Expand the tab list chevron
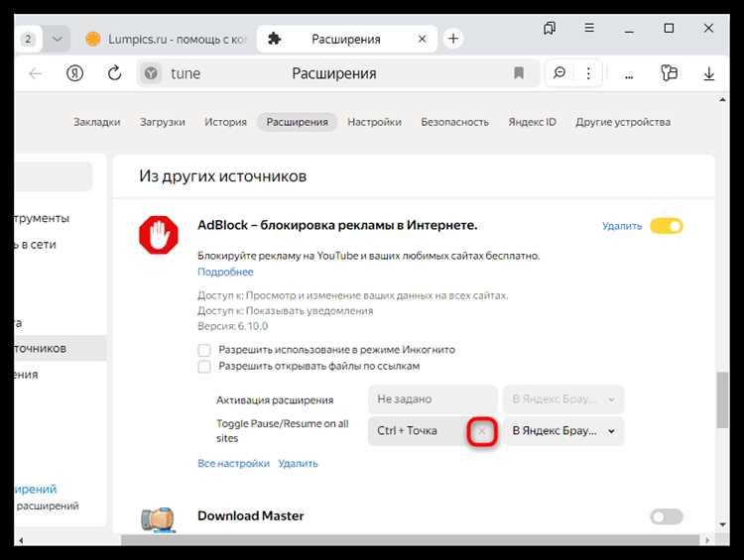The image size is (744, 560). [x=57, y=39]
